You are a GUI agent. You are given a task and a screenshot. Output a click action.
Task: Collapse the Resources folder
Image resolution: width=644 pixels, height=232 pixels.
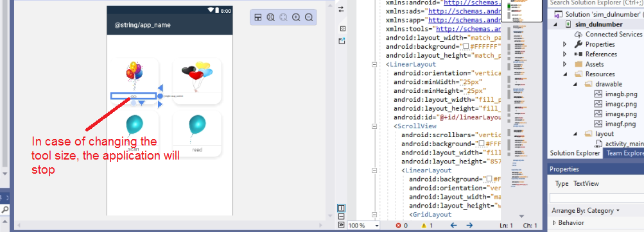pyautogui.click(x=565, y=74)
